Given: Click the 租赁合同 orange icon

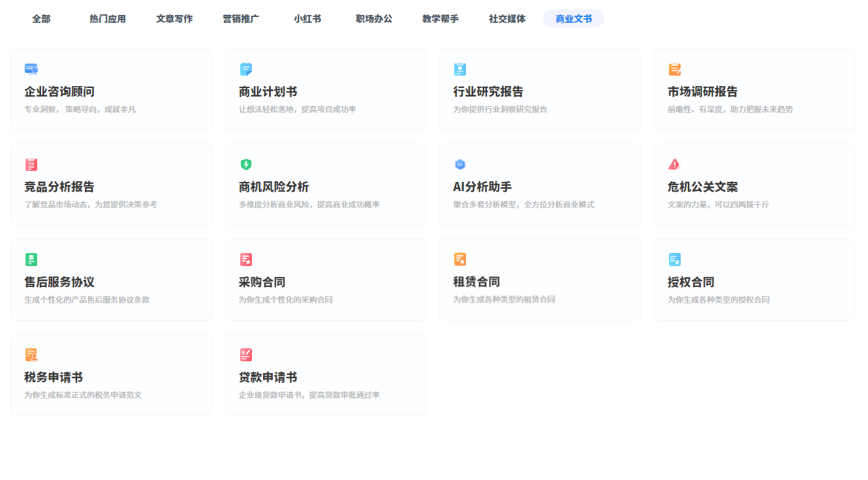Looking at the screenshot, I should coord(460,260).
